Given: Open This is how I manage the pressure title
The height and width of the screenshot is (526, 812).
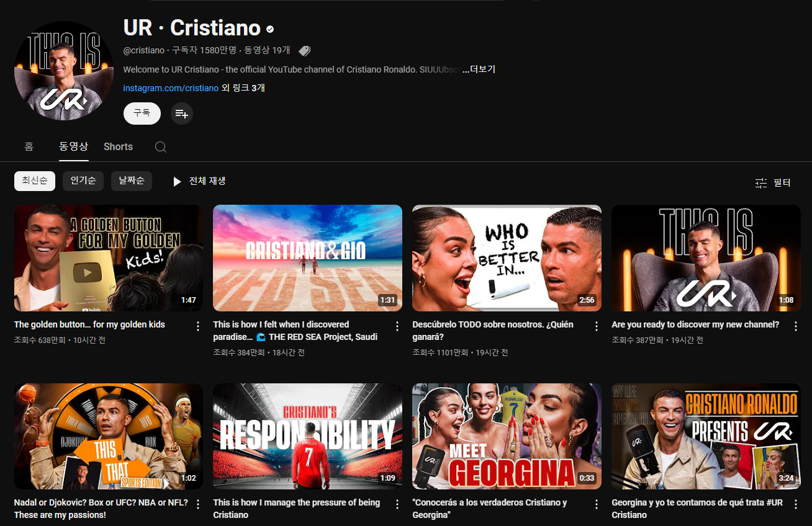Looking at the screenshot, I should [x=297, y=509].
